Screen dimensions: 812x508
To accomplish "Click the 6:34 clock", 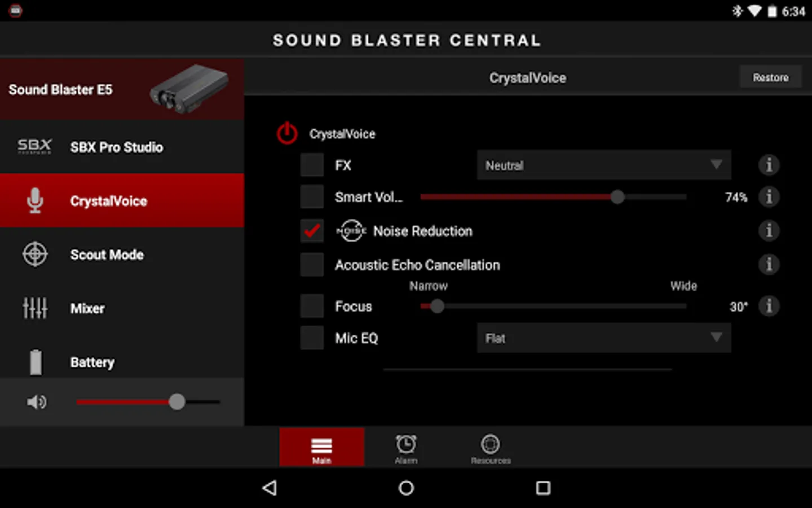I will pyautogui.click(x=793, y=11).
